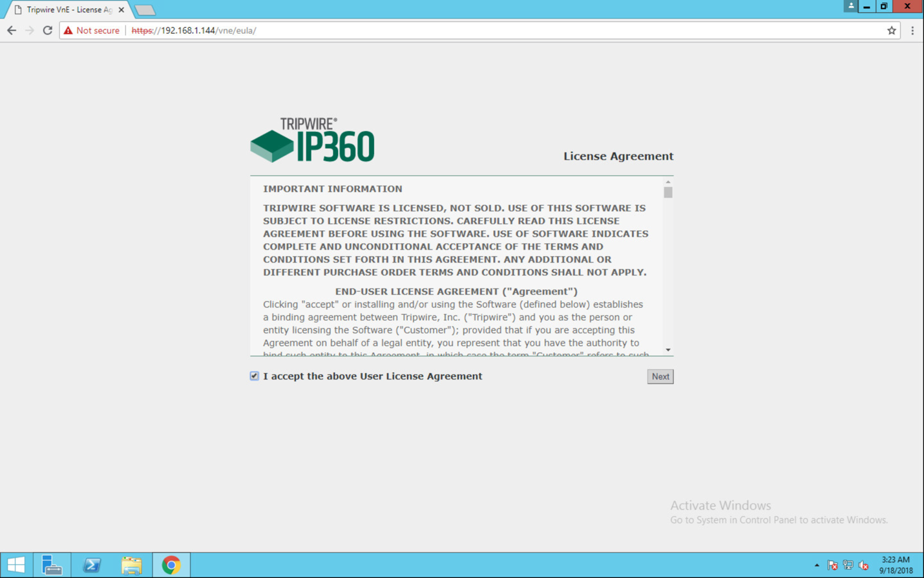Image resolution: width=924 pixels, height=578 pixels.
Task: Launch PowerShell from the taskbar
Action: click(92, 565)
